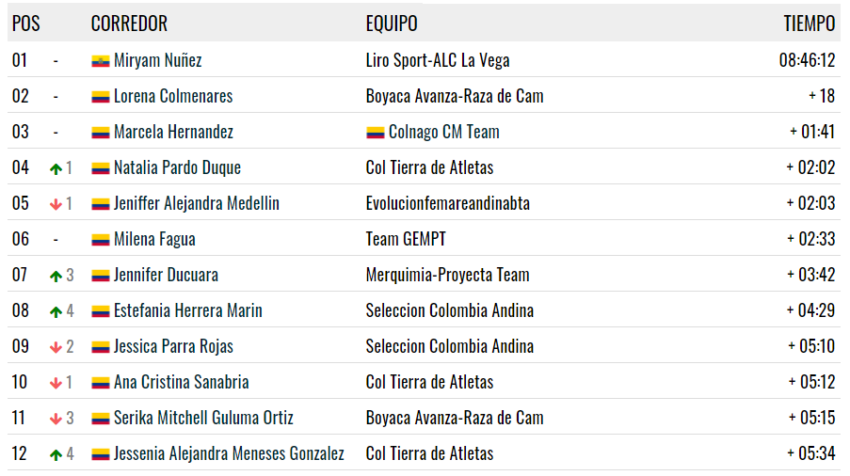Screen dimensions: 850x476
Task: Click Colombia flag beside Lorena Colmenares
Action: click(x=100, y=97)
